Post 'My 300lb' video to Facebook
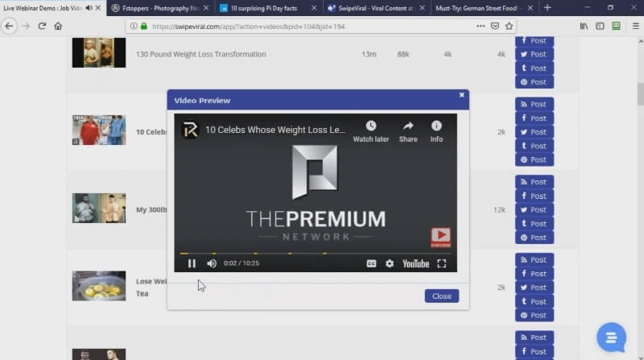644x360 pixels. 534,196
